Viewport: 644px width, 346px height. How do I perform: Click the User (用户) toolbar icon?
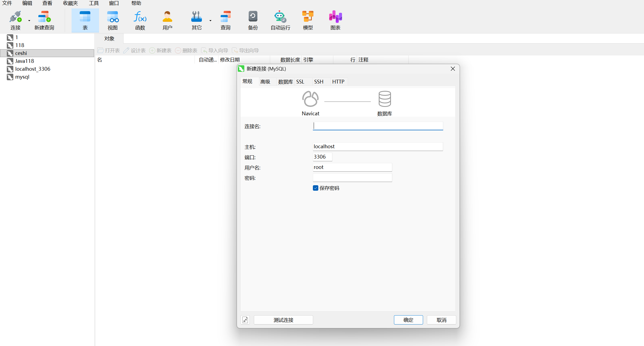coord(167,17)
